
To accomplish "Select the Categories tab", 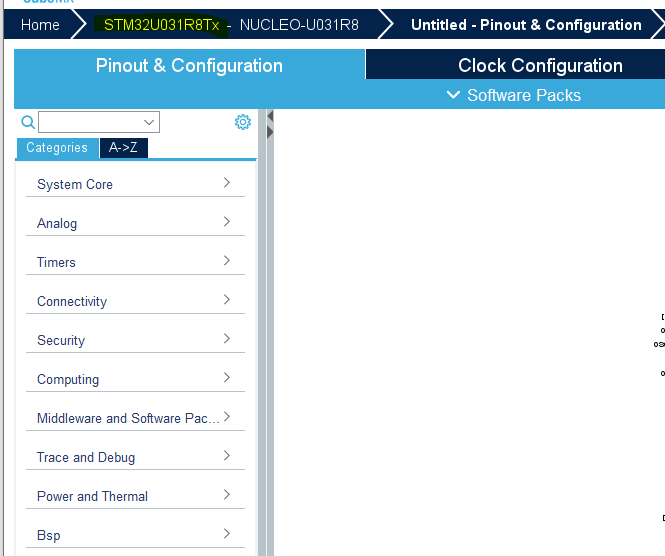I will tap(57, 148).
